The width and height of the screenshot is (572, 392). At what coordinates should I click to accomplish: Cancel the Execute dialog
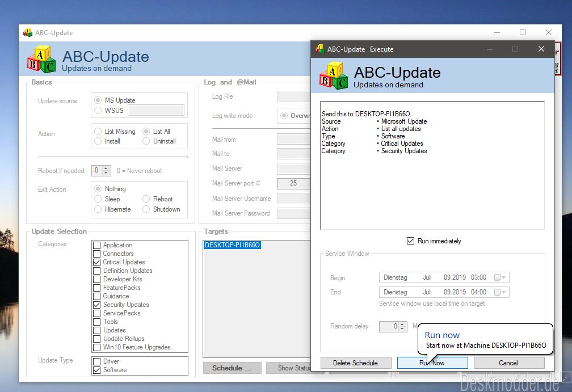point(508,363)
